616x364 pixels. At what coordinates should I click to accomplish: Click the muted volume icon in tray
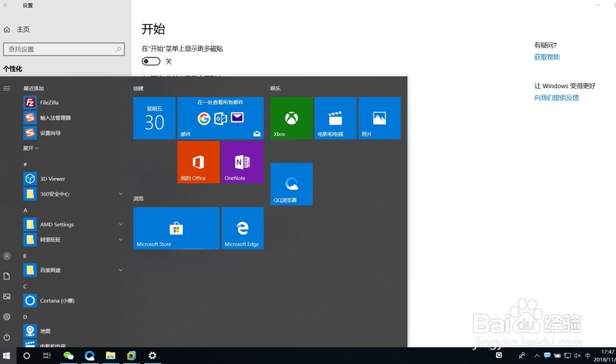[x=578, y=356]
